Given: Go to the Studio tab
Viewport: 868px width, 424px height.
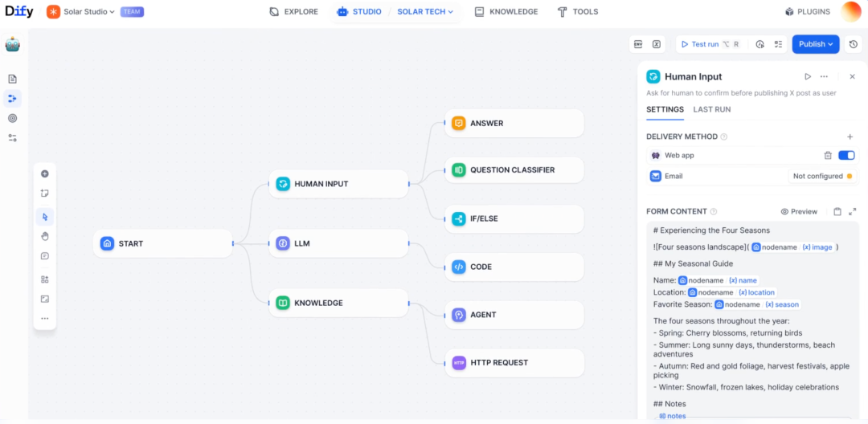Looking at the screenshot, I should [x=359, y=11].
